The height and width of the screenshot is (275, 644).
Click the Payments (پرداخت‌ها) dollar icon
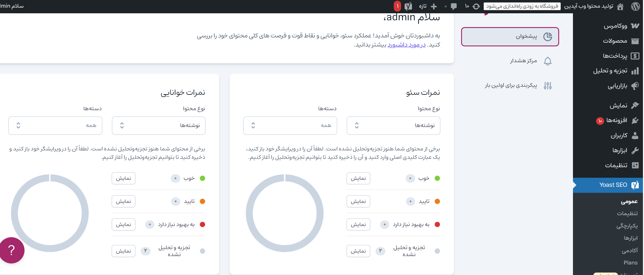(x=635, y=56)
